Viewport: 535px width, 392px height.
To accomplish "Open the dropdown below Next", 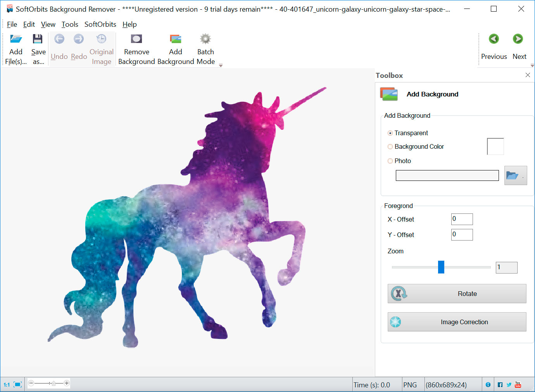I will 532,65.
